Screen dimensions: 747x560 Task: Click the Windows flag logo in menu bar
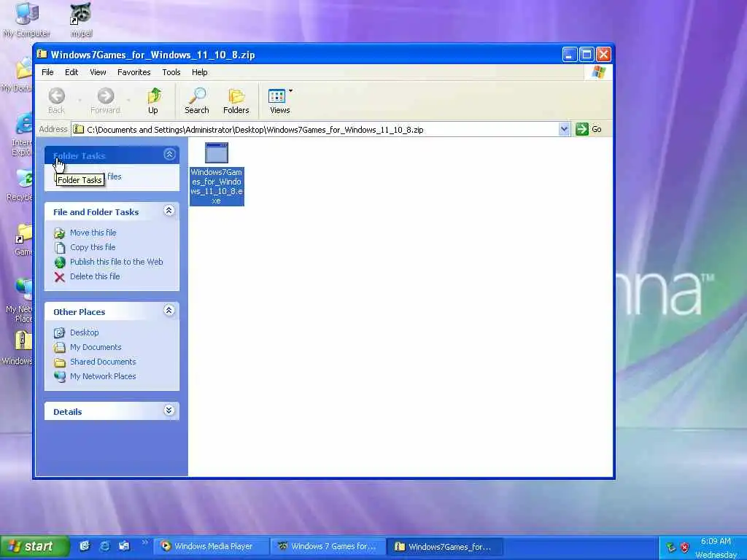point(598,72)
